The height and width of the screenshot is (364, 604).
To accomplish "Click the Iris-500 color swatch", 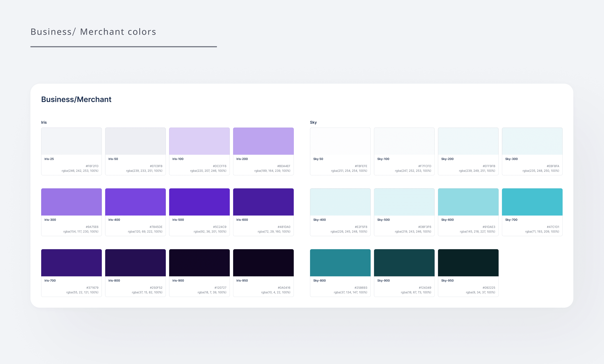I will (199, 202).
